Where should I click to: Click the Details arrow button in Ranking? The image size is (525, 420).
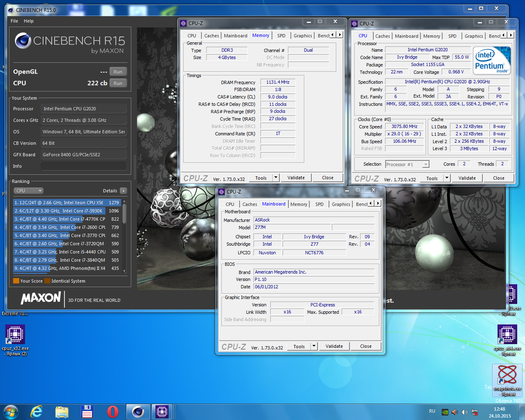(x=123, y=191)
